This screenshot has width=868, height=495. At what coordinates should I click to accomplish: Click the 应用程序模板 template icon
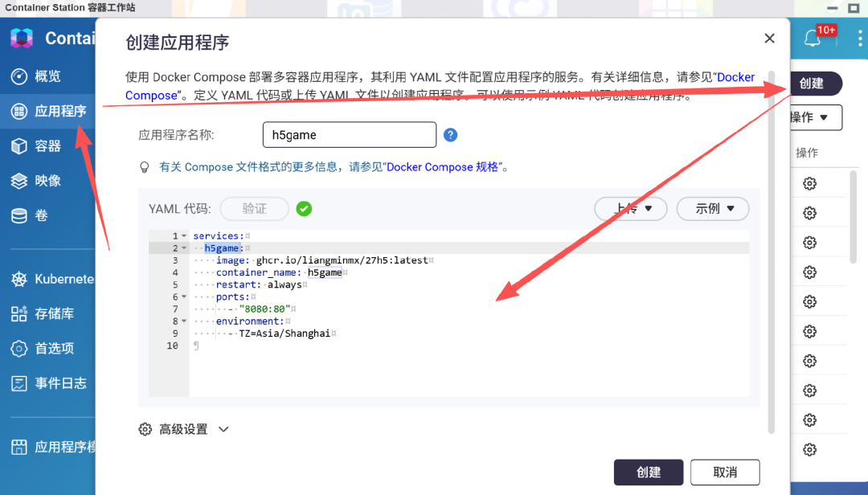[18, 447]
